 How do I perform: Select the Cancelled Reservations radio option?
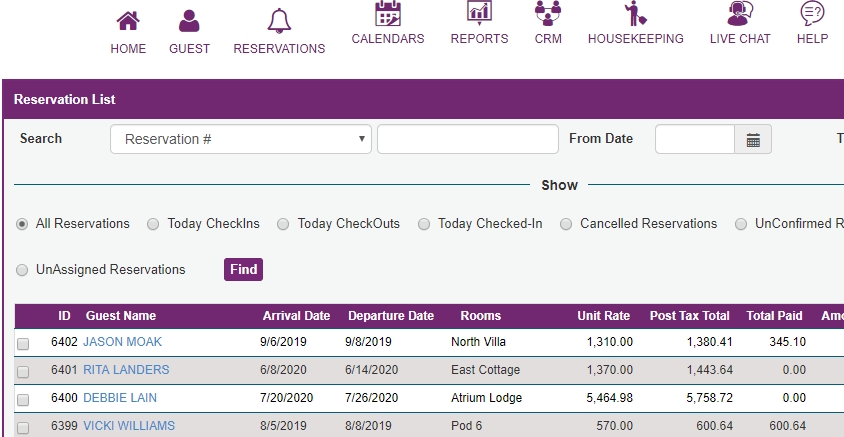[566, 224]
